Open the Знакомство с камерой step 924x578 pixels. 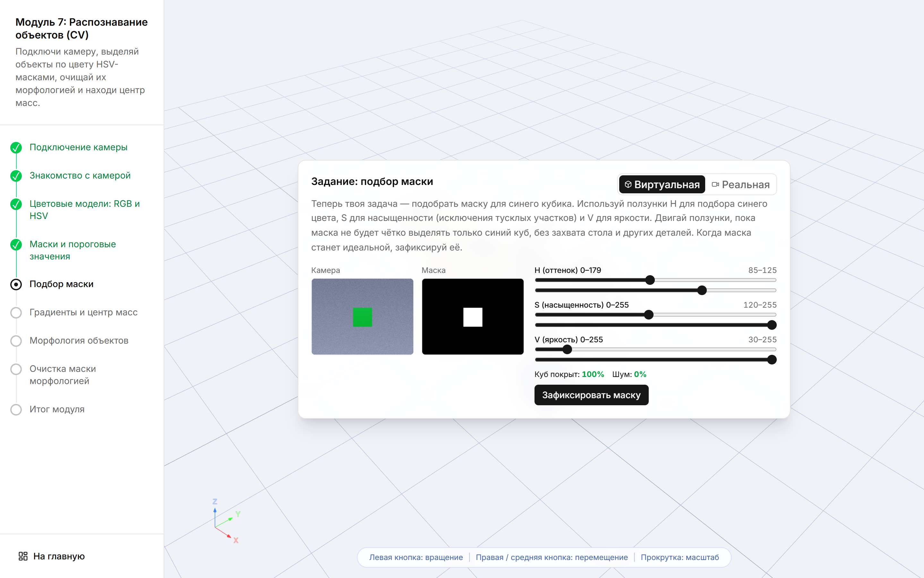(80, 175)
